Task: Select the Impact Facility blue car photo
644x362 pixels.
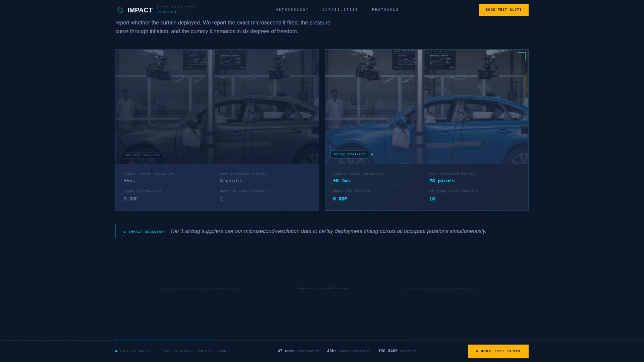Action: 426,107
